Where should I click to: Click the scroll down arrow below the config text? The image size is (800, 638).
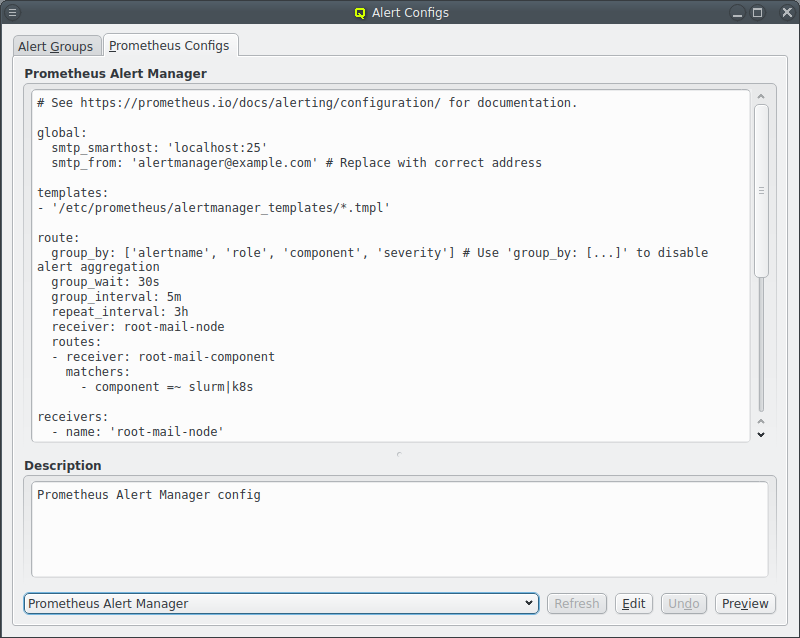tap(761, 435)
